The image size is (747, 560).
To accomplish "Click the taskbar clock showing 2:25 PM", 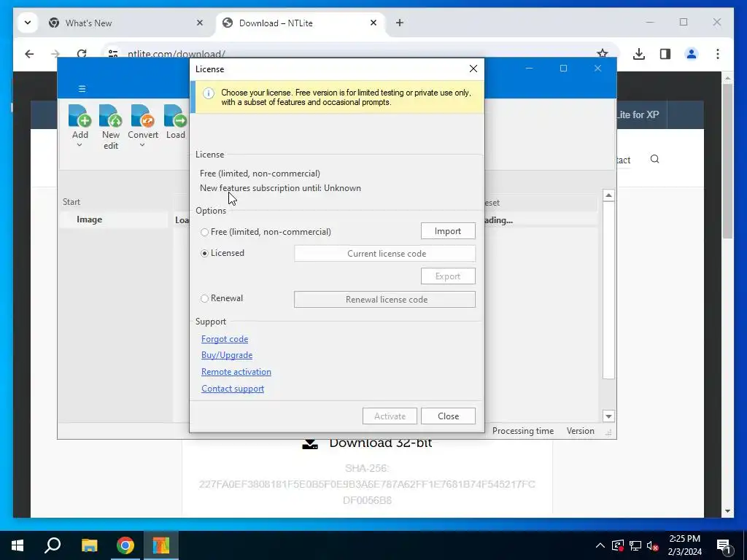I will (684, 545).
